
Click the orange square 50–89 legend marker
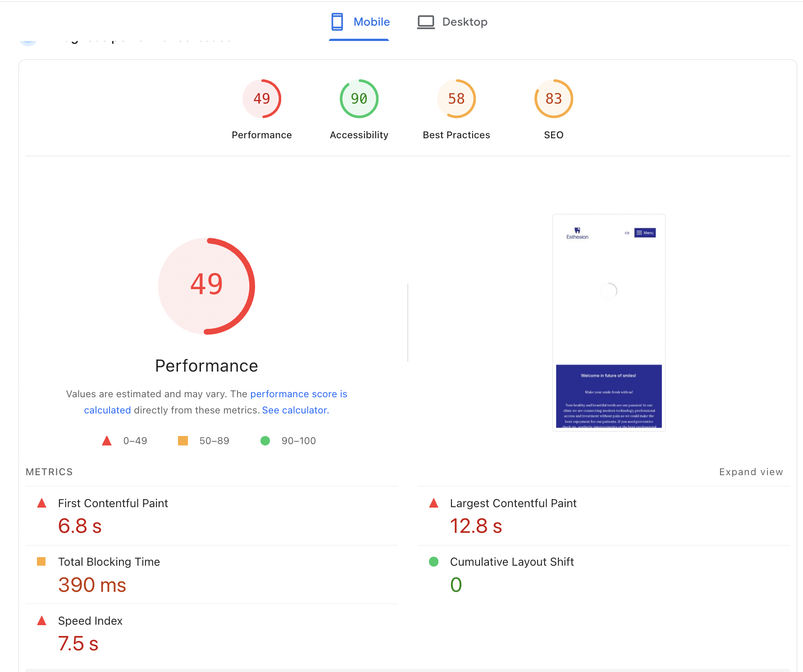point(182,440)
